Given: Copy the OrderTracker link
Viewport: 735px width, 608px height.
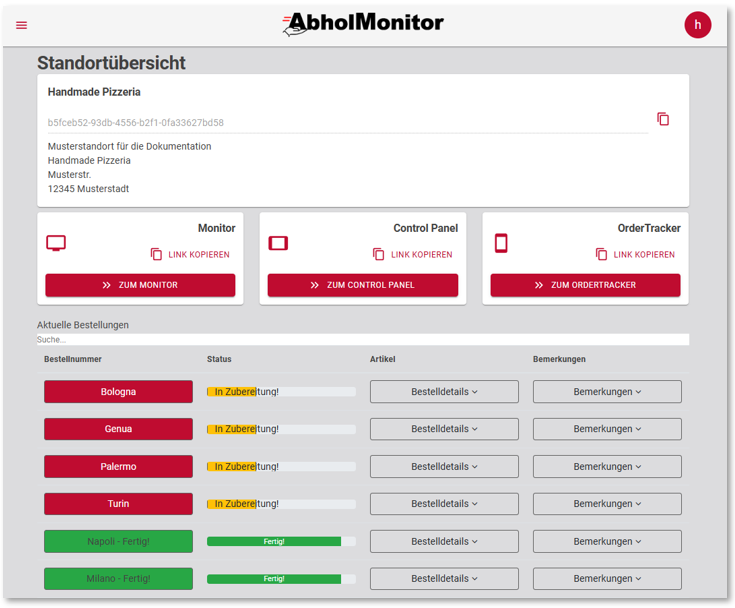Looking at the screenshot, I should pos(635,255).
